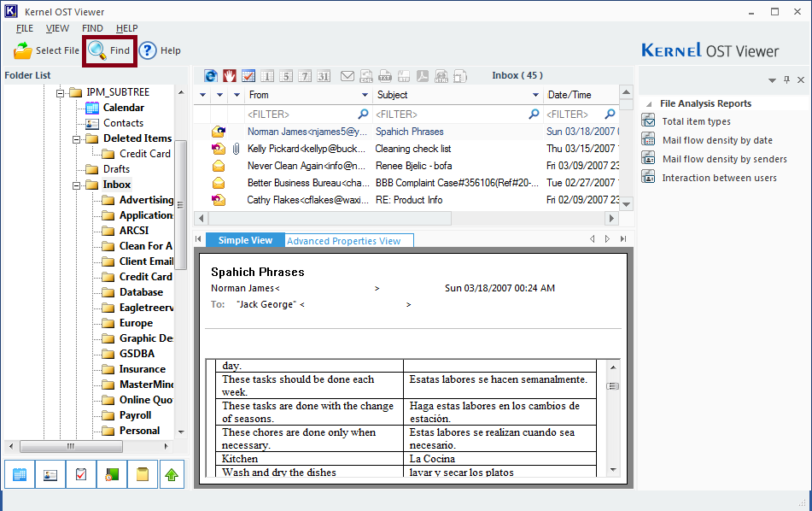Select the 7-day calendar view icon

305,76
